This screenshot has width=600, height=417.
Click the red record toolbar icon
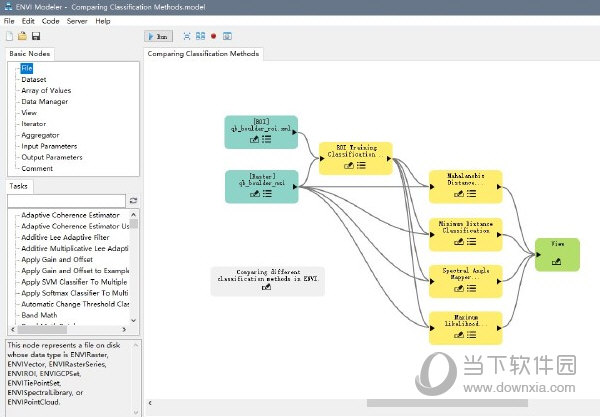[214, 36]
